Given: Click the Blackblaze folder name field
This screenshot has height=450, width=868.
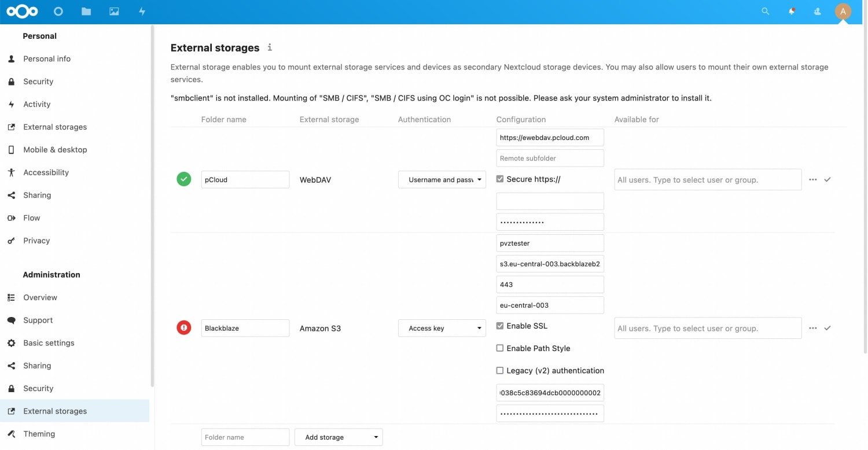Looking at the screenshot, I should click(x=245, y=328).
